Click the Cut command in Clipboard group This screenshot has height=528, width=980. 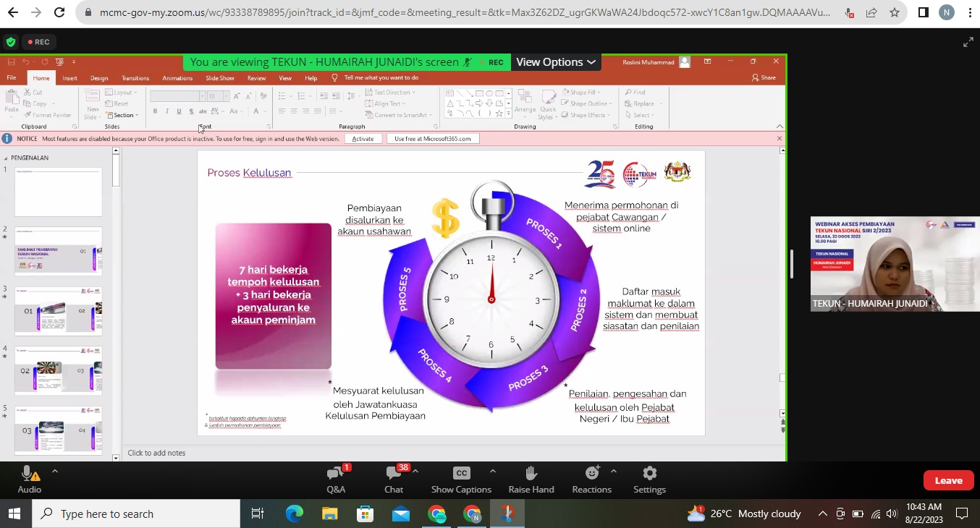(33, 92)
